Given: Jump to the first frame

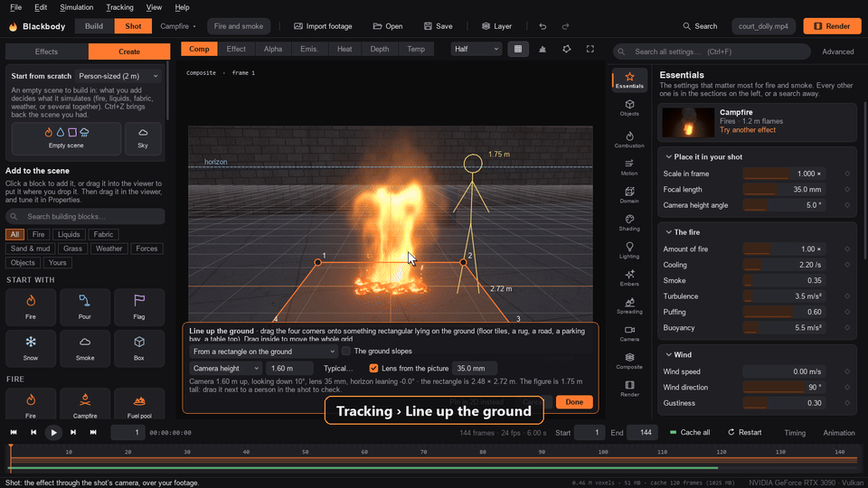Looking at the screenshot, I should [14, 433].
